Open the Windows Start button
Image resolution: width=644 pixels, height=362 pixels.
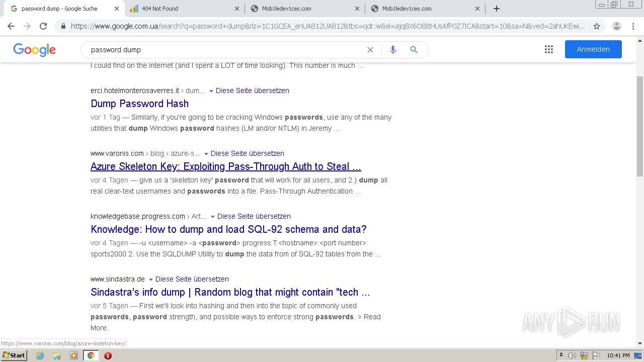(14, 355)
